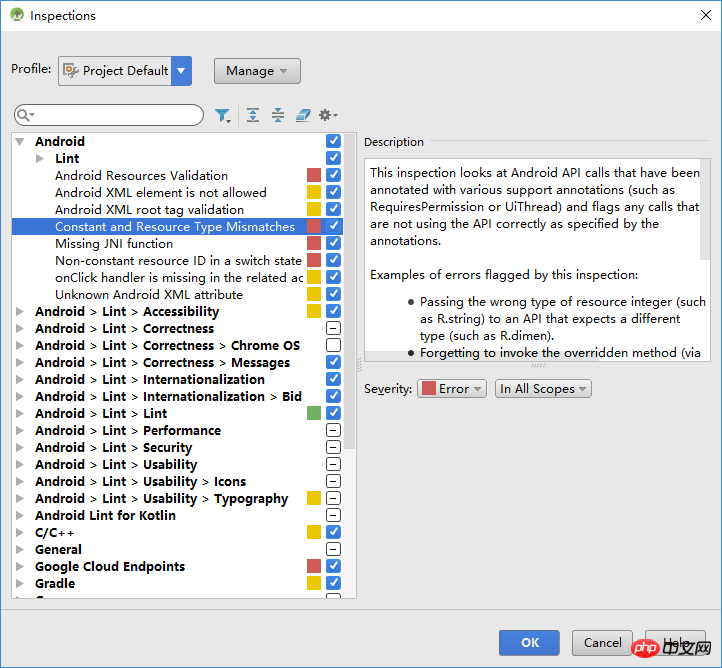Toggle the Gradle checkbox
Screen dimensions: 722x668
(x=333, y=583)
